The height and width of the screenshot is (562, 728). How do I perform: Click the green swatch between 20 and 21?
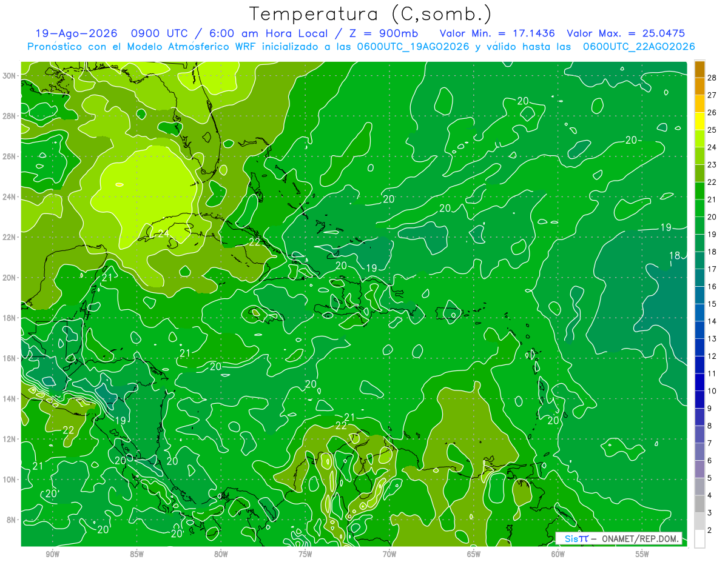click(699, 208)
